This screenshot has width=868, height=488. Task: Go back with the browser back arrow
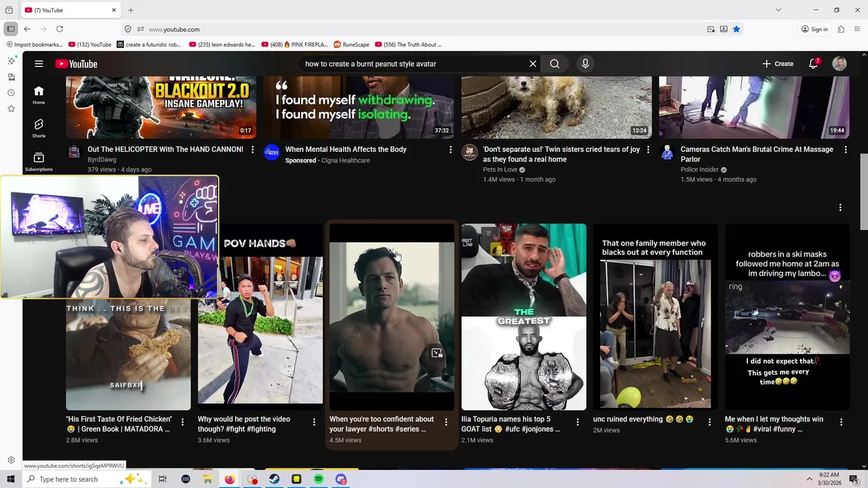coord(27,29)
